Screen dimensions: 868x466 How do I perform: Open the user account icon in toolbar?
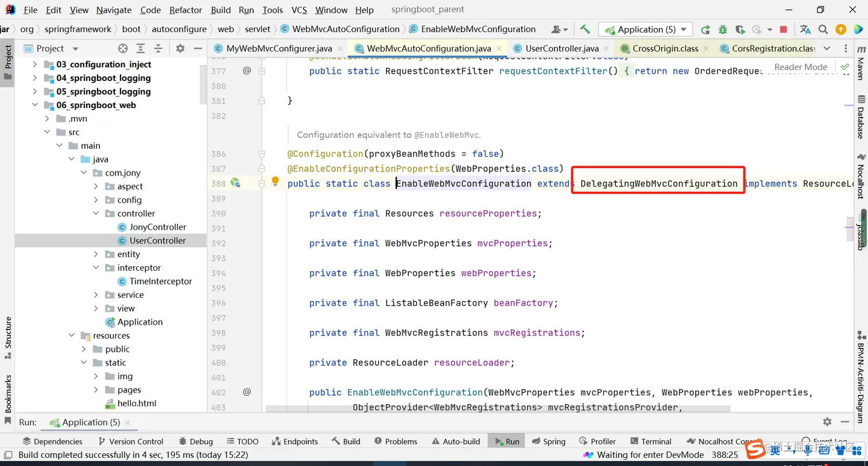pyautogui.click(x=559, y=29)
